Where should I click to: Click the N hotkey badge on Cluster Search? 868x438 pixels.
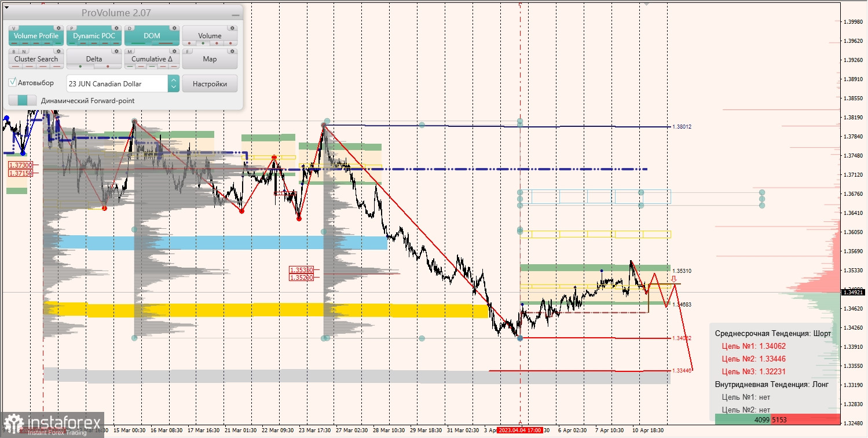(23, 51)
